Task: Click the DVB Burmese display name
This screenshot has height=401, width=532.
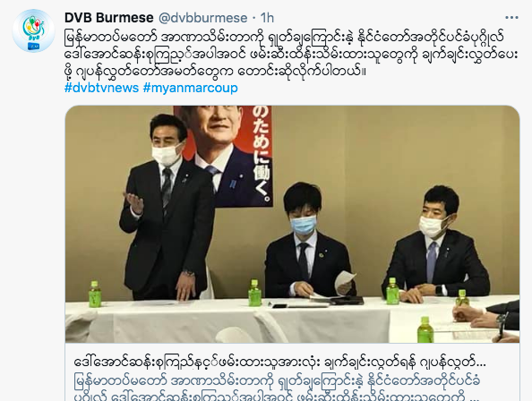Action: click(109, 18)
